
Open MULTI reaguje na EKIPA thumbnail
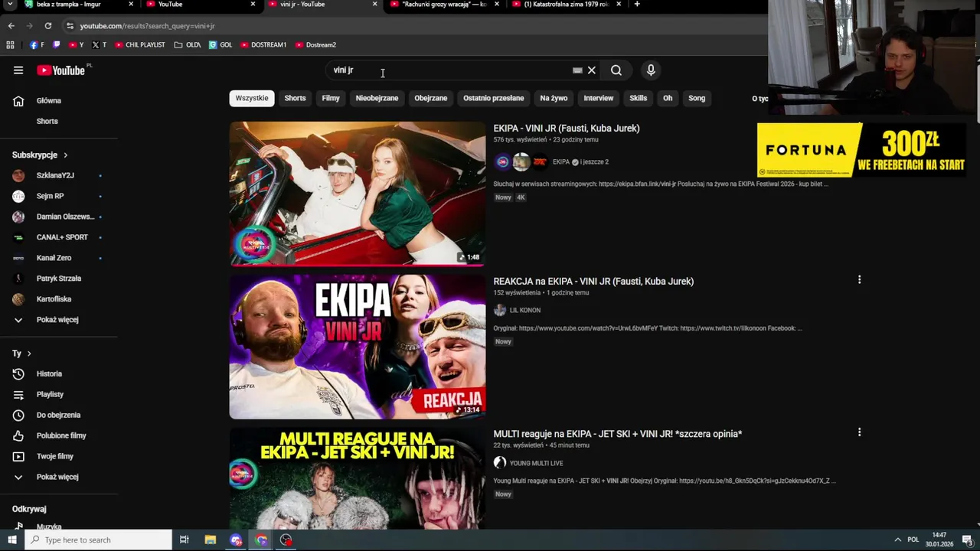point(358,478)
